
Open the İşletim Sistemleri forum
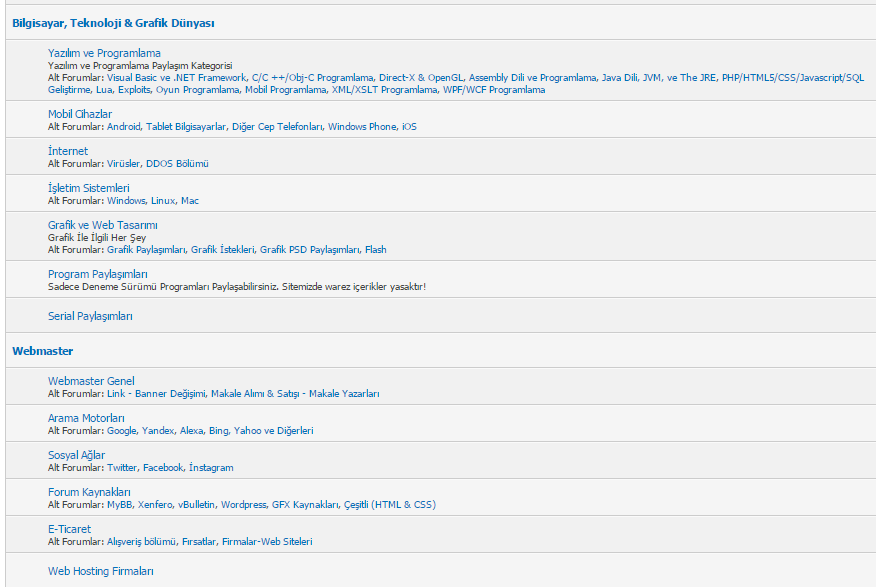pos(88,188)
